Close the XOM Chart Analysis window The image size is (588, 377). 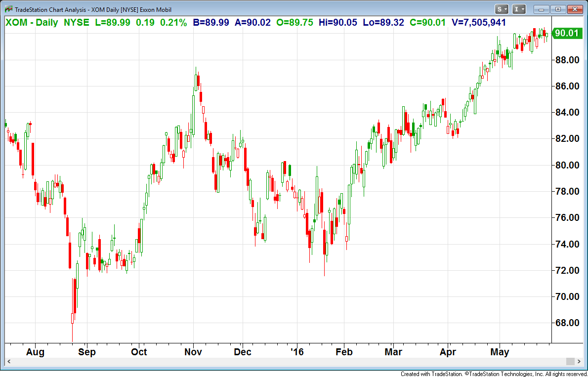click(x=575, y=9)
